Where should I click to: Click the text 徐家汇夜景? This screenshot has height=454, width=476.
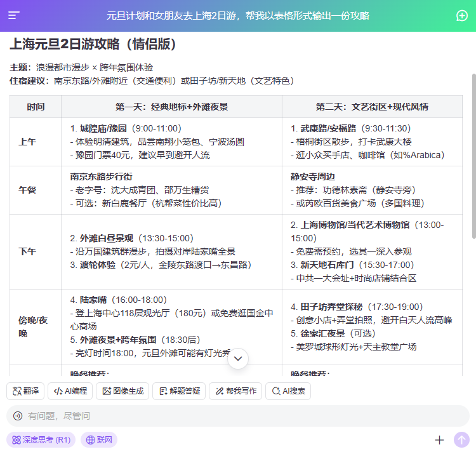[322, 334]
